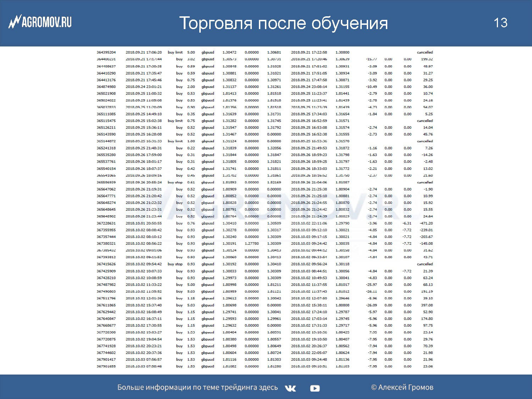Select order ID 367611865

click(106, 305)
